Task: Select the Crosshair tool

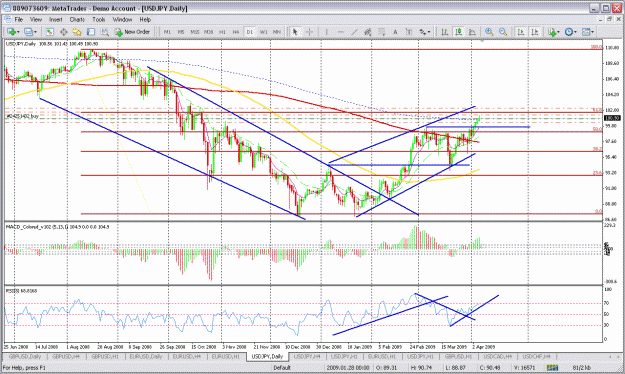Action: point(309,32)
